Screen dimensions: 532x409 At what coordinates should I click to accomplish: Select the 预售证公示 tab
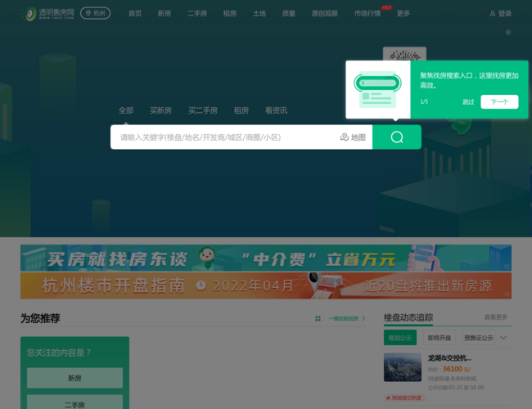coord(479,338)
